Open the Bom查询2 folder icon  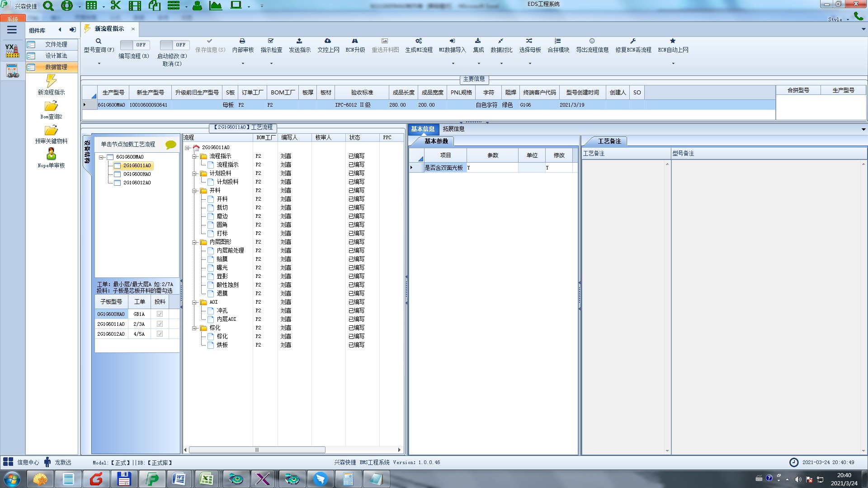tap(51, 106)
